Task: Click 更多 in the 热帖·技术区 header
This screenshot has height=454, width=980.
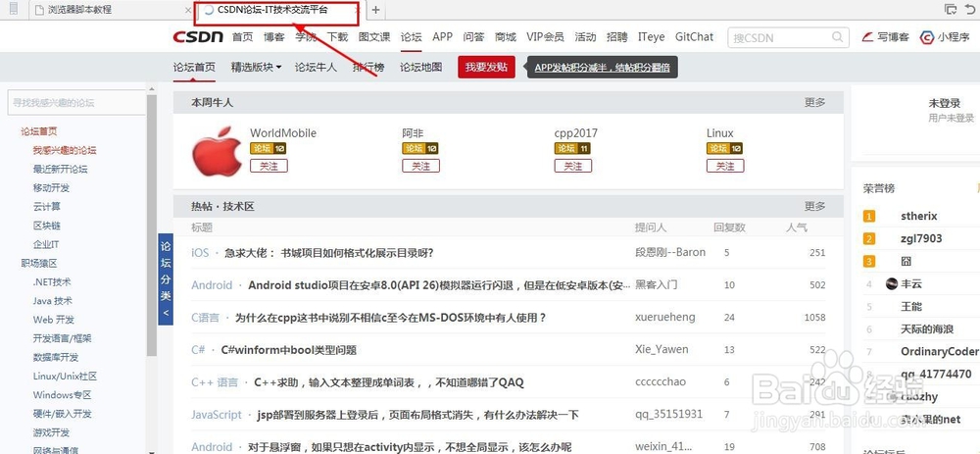Action: click(x=814, y=206)
